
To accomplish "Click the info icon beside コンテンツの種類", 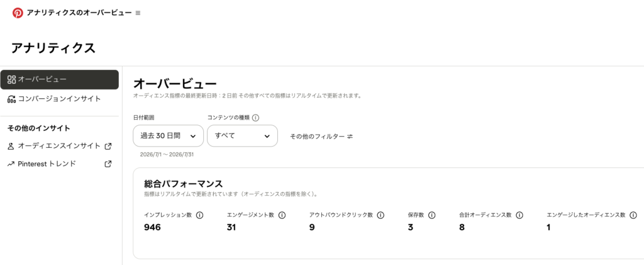I will click(255, 118).
